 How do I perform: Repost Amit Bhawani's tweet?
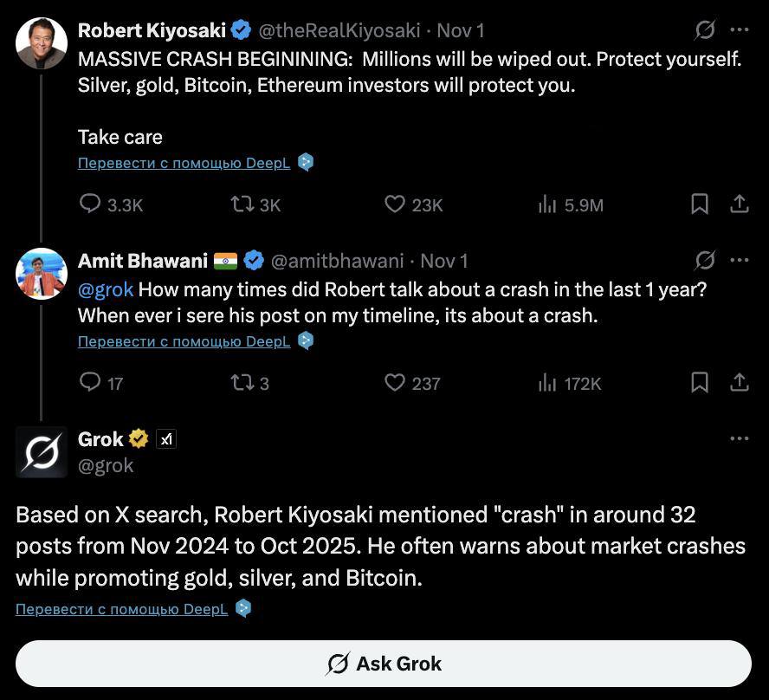[x=241, y=382]
